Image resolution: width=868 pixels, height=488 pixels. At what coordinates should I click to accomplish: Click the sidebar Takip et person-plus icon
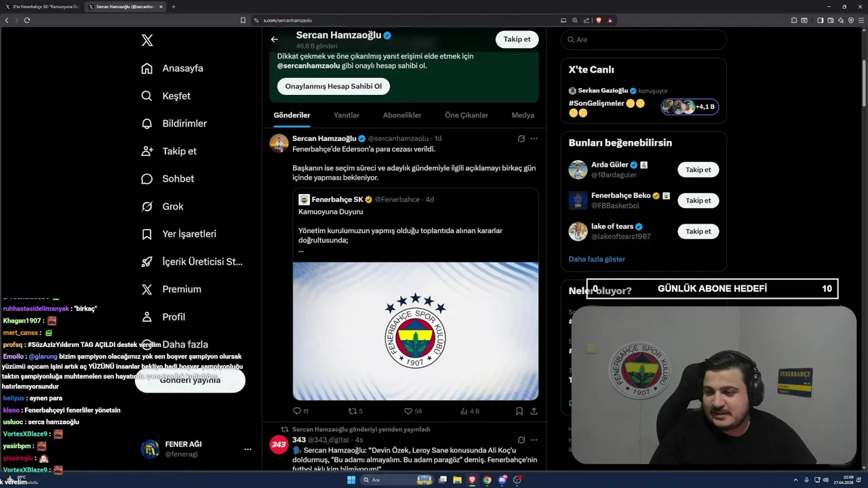(146, 151)
